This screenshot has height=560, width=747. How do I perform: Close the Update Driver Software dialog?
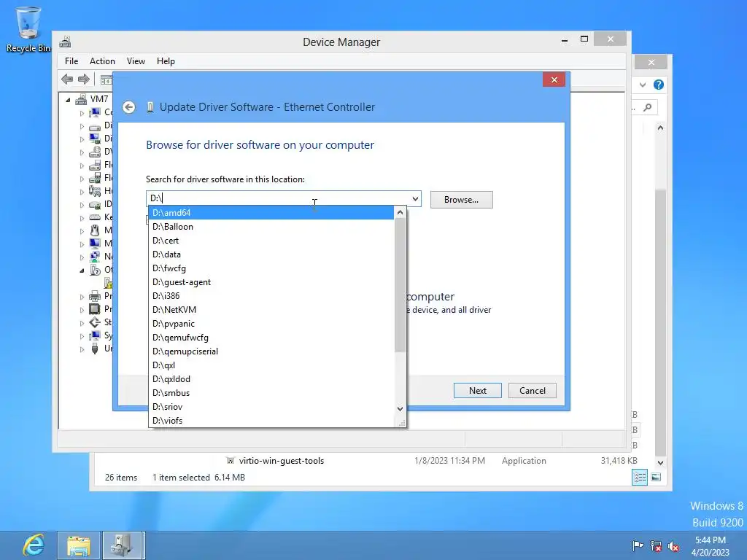(554, 79)
